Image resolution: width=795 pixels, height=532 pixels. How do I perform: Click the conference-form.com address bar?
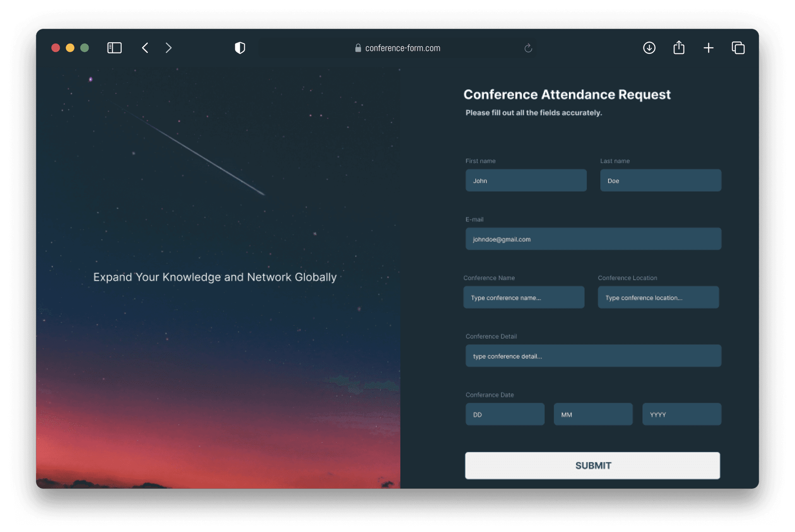397,48
